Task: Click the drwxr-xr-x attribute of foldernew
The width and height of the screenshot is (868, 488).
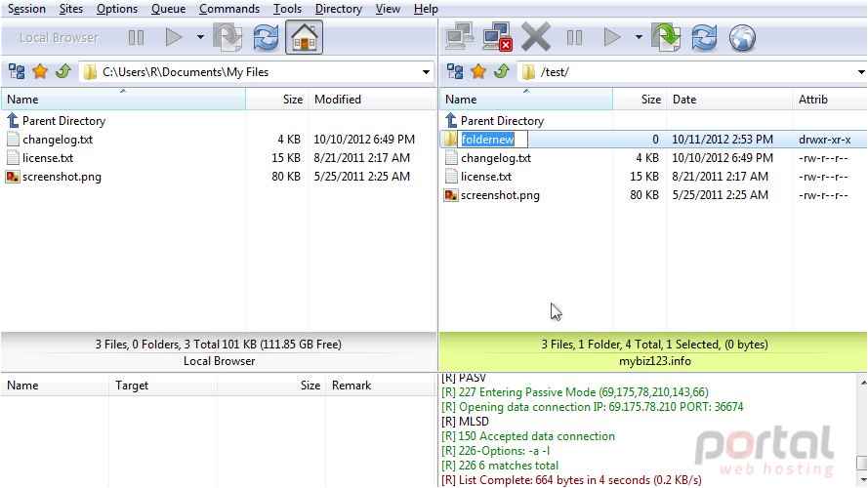Action: (x=825, y=140)
